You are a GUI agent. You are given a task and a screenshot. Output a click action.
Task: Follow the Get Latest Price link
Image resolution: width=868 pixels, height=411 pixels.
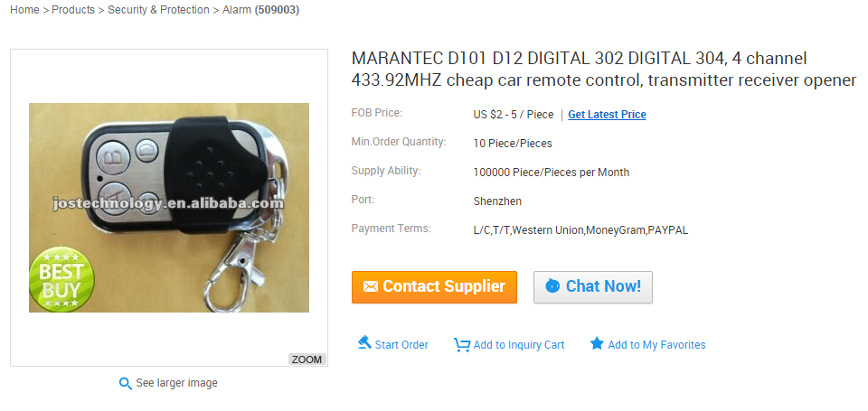tap(607, 115)
